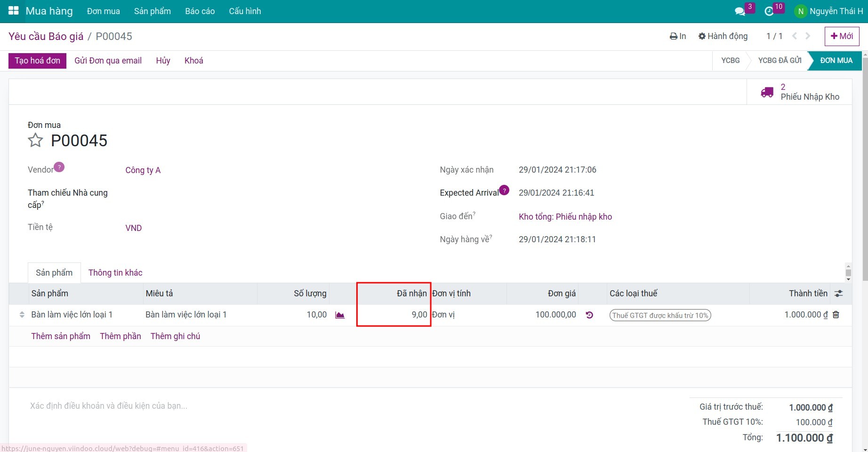868x452 pixels.
Task: Open the activities clock icon
Action: coord(769,11)
